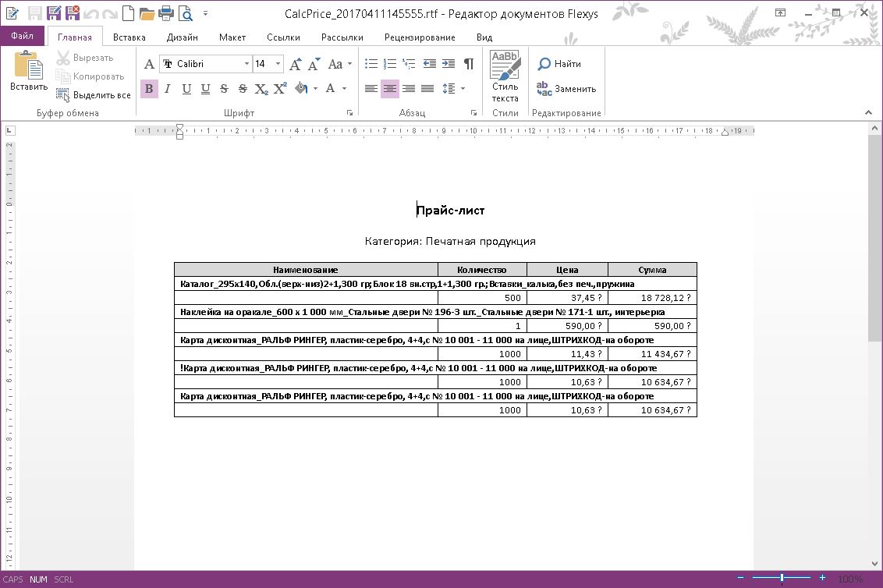Toggle center paragraph alignment
Screen dimensions: 883x588
tap(390, 89)
